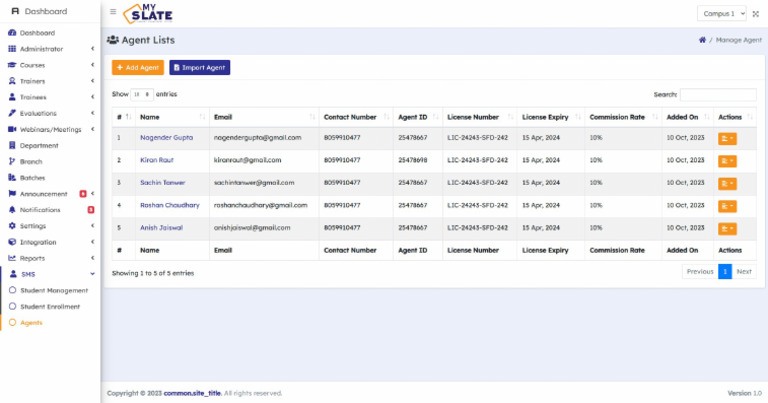This screenshot has width=768, height=403.
Task: Click the My Slate logo
Action: click(146, 13)
